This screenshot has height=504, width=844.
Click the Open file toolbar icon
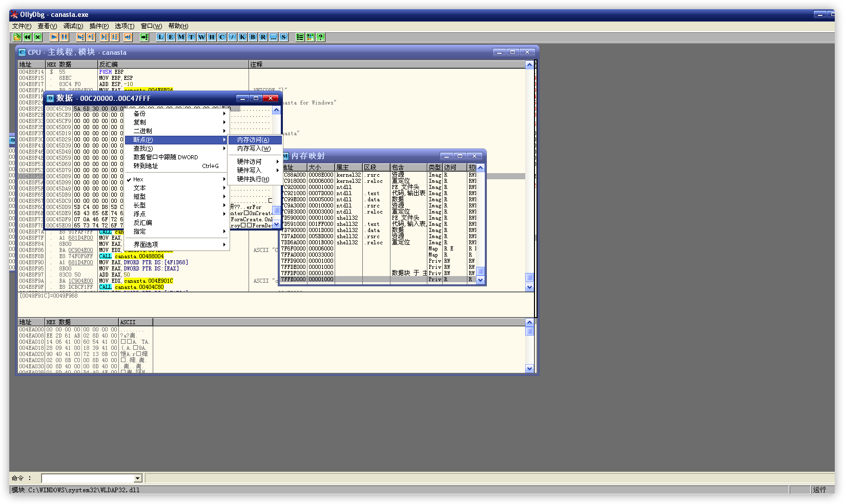pyautogui.click(x=17, y=37)
